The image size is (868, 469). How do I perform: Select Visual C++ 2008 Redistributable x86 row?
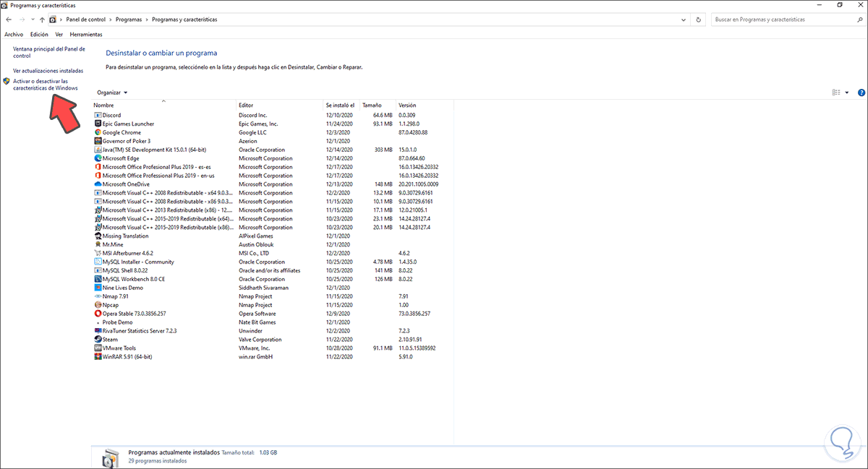[273, 202]
